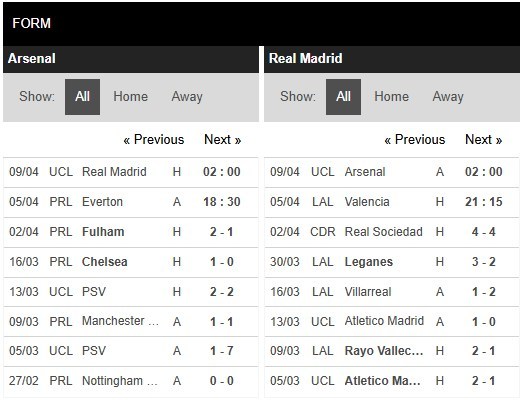Click the Villarreal 1 - 2 match row
Screen dimensions: 524x407
click(392, 292)
